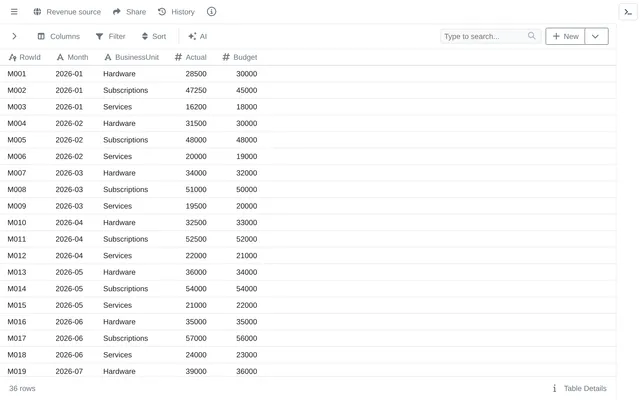
Task: Select the cell with 47250
Action: (196, 90)
